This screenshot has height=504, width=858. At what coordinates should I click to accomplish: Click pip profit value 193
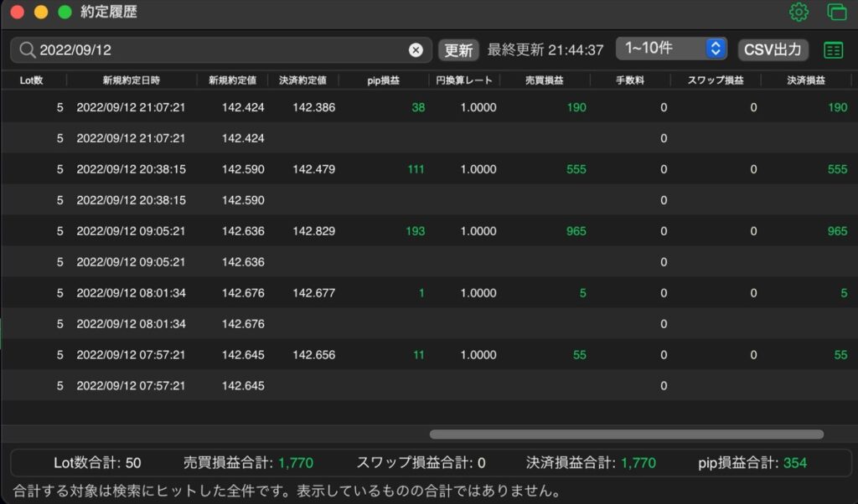416,231
